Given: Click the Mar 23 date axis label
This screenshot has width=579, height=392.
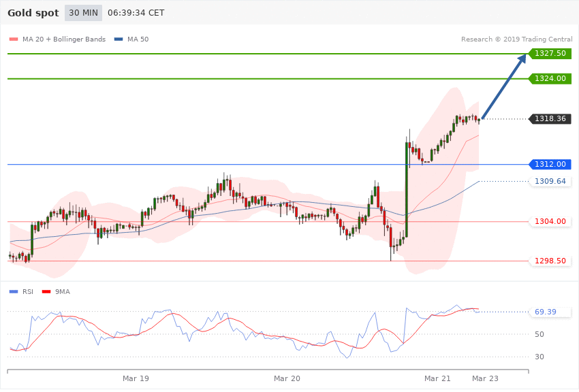Looking at the screenshot, I should 485,378.
